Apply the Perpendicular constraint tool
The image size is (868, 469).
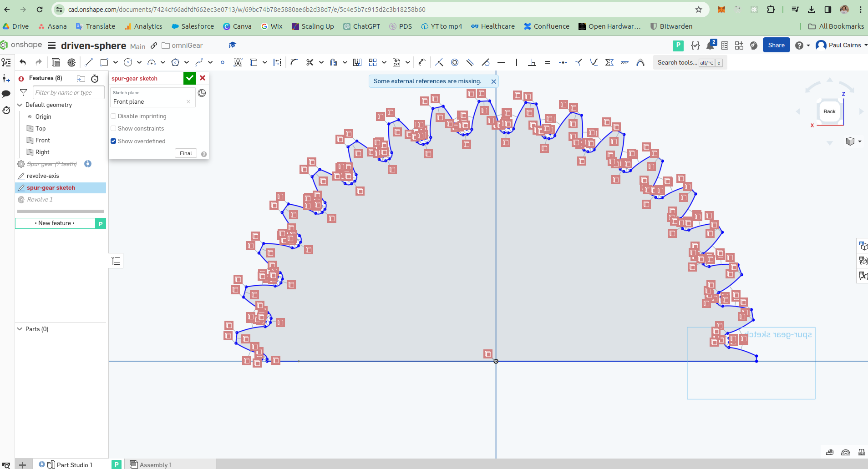coord(532,62)
